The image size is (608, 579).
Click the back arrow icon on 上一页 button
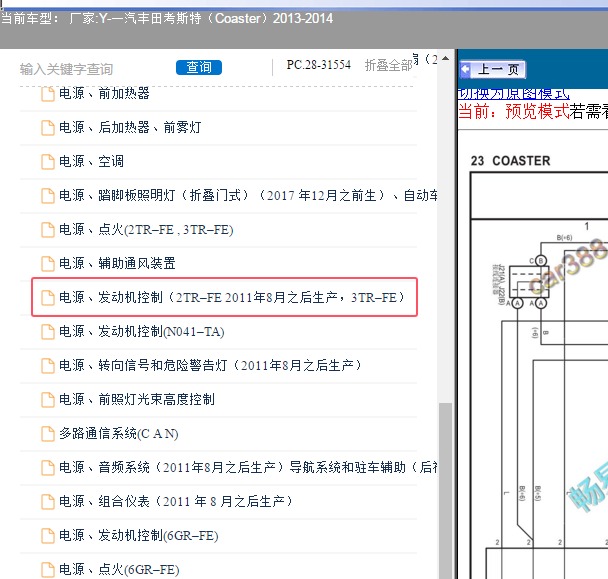(x=465, y=70)
